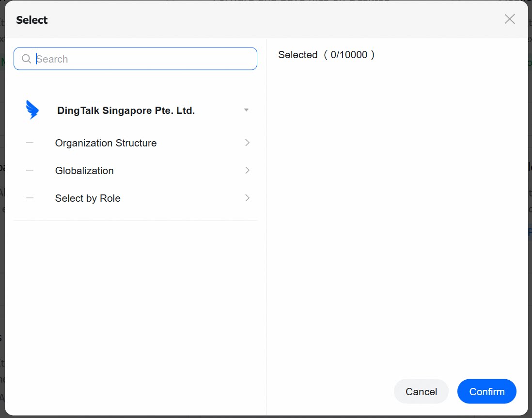The height and width of the screenshot is (418, 532).
Task: Expand Globalization via its right chevron
Action: [247, 170]
